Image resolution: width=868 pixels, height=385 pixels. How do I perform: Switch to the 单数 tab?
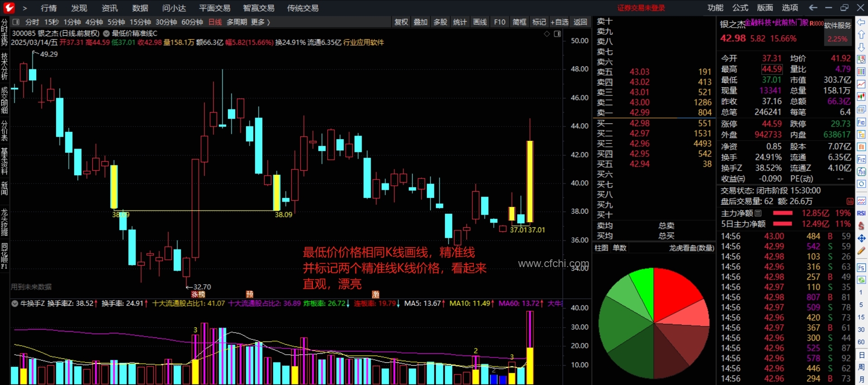(619, 248)
